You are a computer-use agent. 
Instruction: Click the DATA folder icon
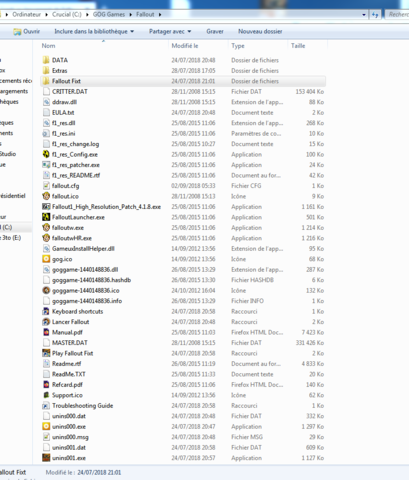46,60
